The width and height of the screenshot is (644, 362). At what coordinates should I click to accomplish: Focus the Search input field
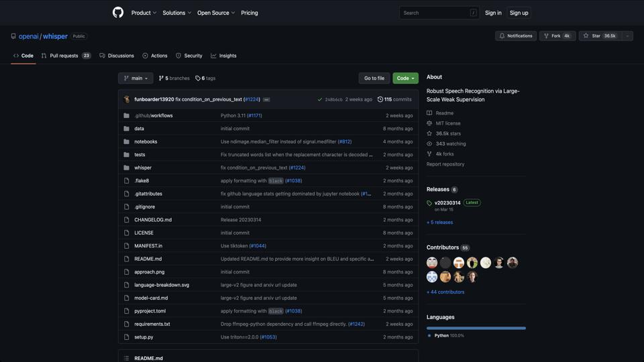coord(436,13)
